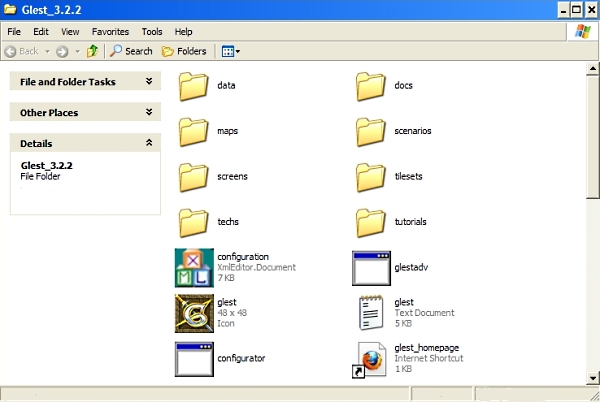Image resolution: width=600 pixels, height=402 pixels.
Task: Click the 'configurator' file name
Action: point(241,358)
